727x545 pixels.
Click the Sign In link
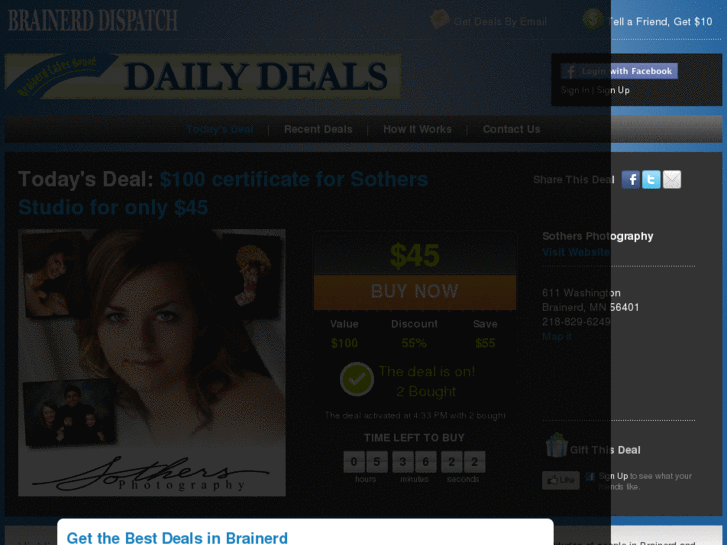click(x=575, y=90)
